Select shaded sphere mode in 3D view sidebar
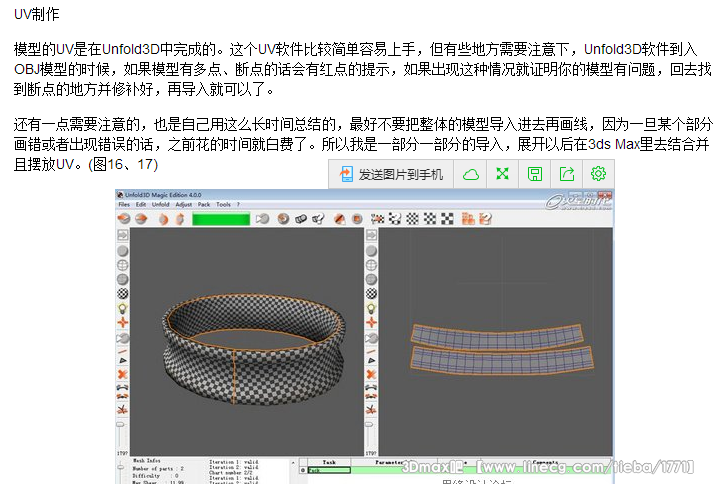Viewport: 723px width, 484px height. coord(123,251)
